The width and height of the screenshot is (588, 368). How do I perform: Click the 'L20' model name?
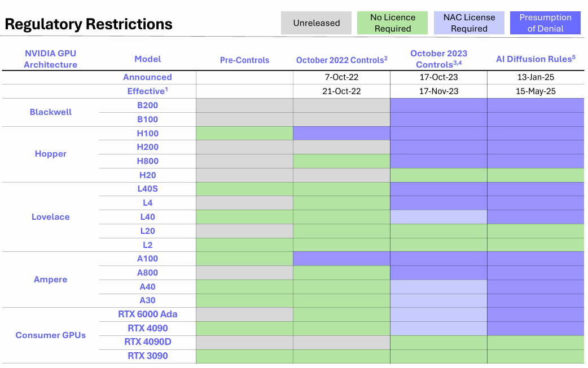(148, 231)
